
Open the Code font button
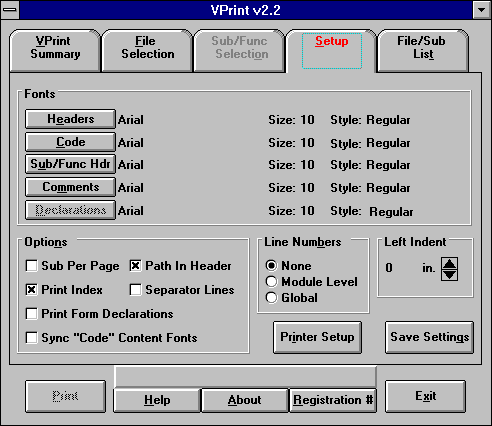[x=70, y=142]
